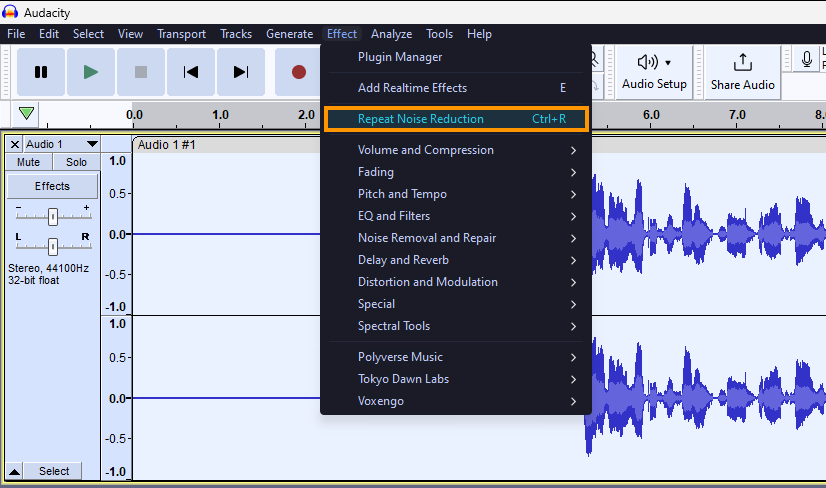Open the Transport menu

(x=181, y=34)
